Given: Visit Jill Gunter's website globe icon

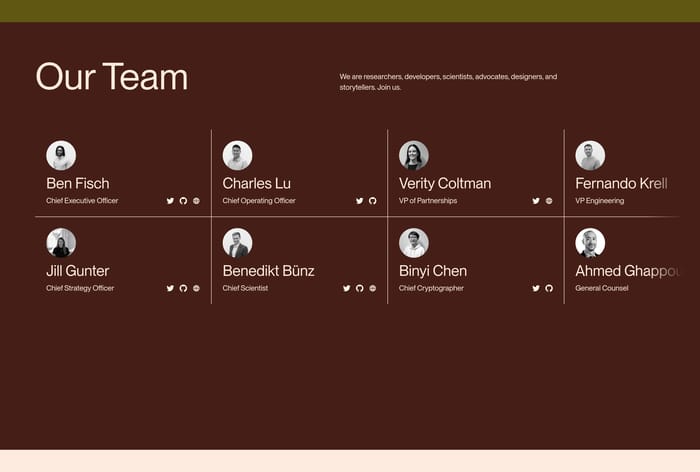Looking at the screenshot, I should (x=196, y=288).
